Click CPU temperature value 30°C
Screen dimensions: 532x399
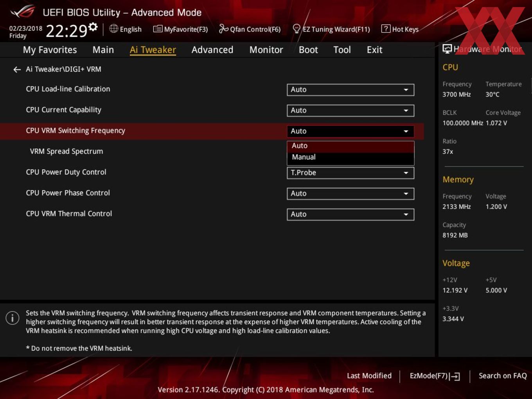[492, 94]
